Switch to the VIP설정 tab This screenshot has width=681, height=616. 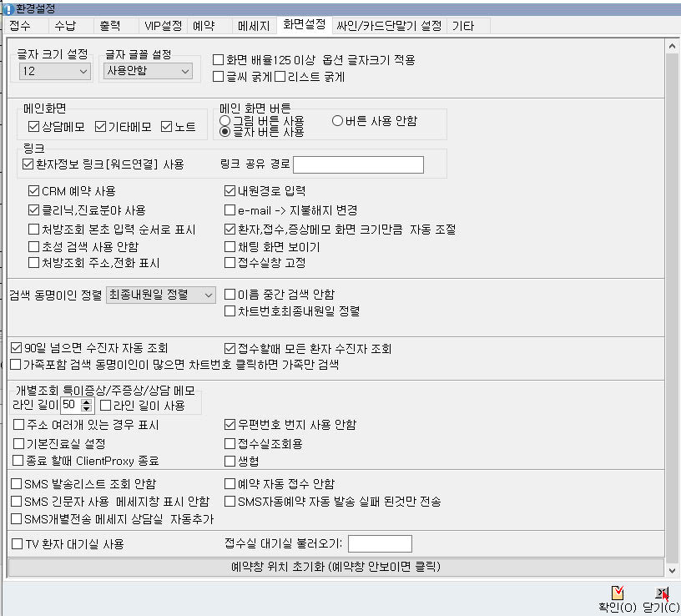pyautogui.click(x=161, y=26)
